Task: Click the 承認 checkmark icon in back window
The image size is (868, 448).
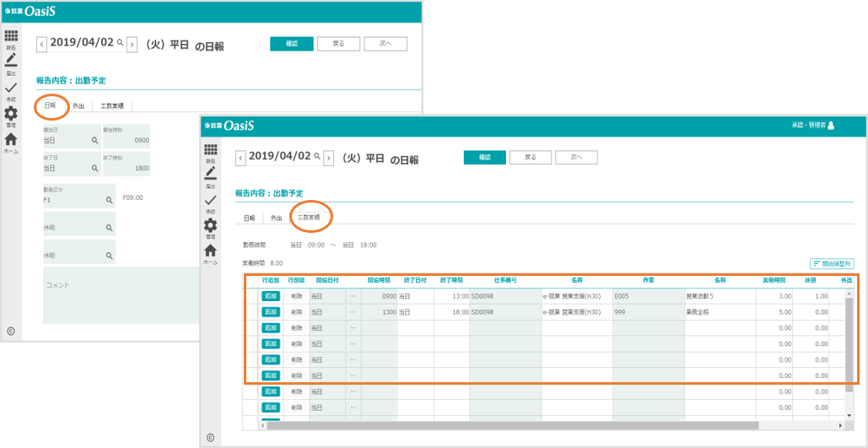Action: tap(10, 87)
